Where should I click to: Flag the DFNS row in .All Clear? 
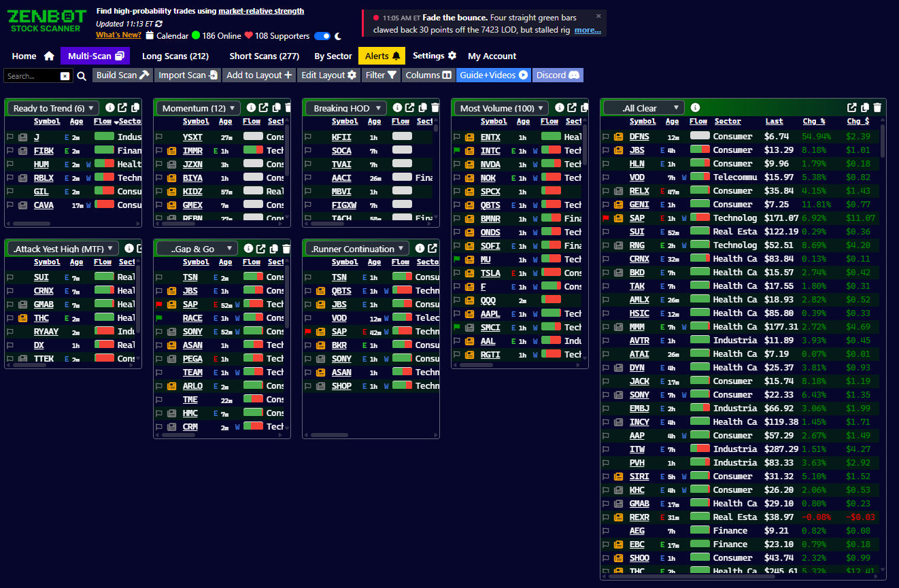[606, 137]
